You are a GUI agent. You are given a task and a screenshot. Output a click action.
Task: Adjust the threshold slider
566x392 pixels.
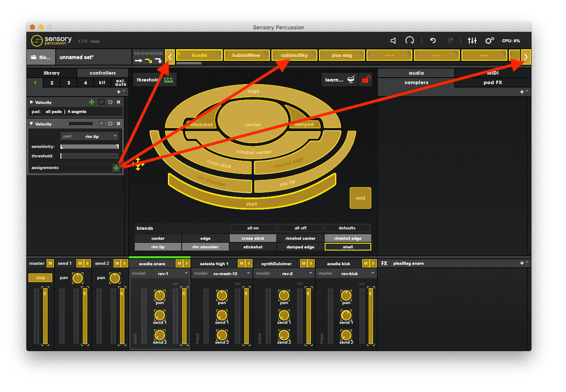tap(89, 156)
